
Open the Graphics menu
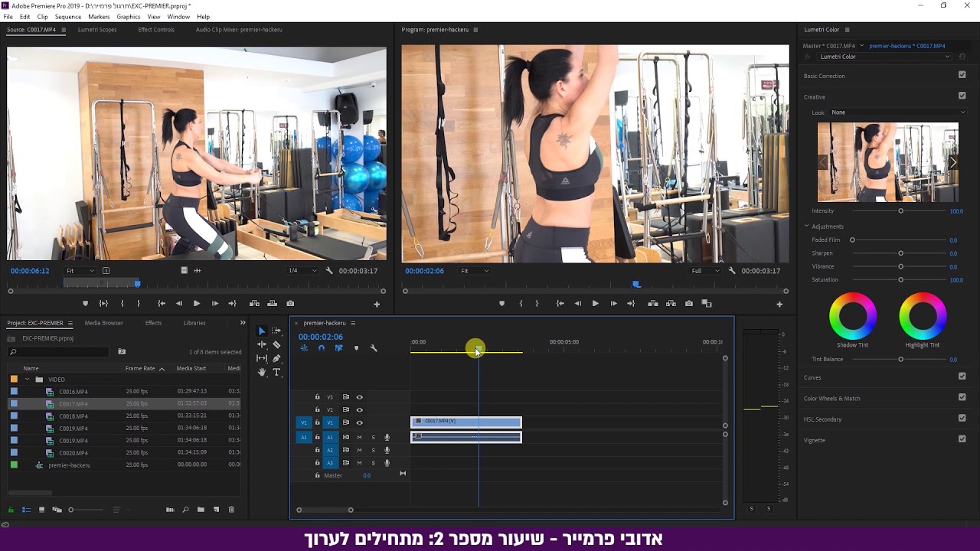tap(129, 17)
